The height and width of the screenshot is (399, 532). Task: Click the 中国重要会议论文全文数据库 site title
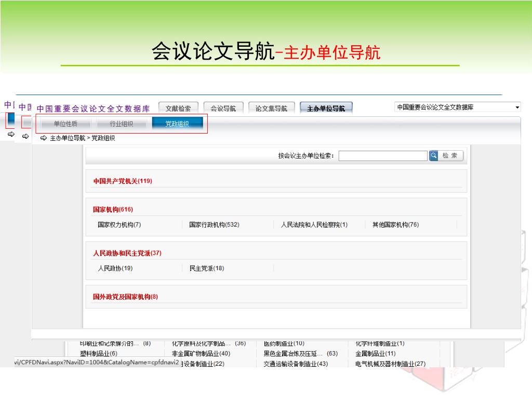94,109
